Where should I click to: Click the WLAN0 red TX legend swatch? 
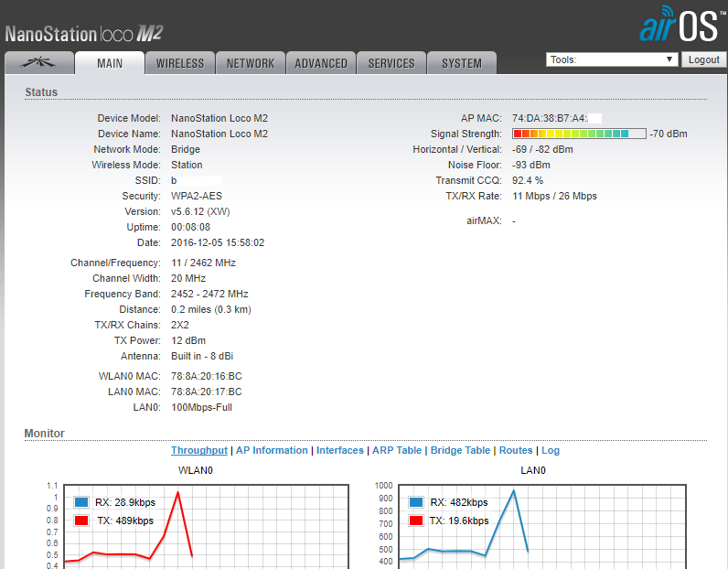click(81, 521)
